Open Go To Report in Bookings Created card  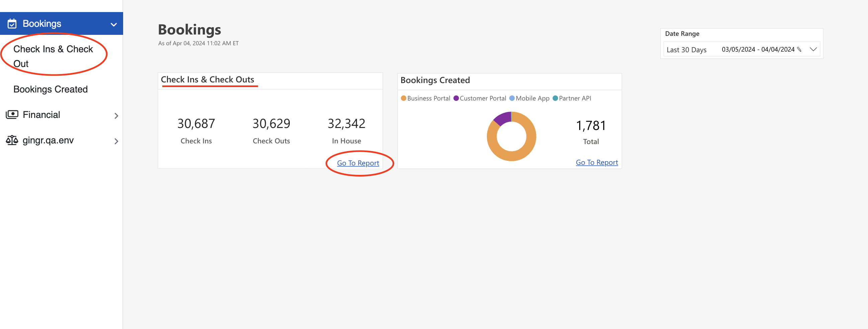click(x=596, y=162)
